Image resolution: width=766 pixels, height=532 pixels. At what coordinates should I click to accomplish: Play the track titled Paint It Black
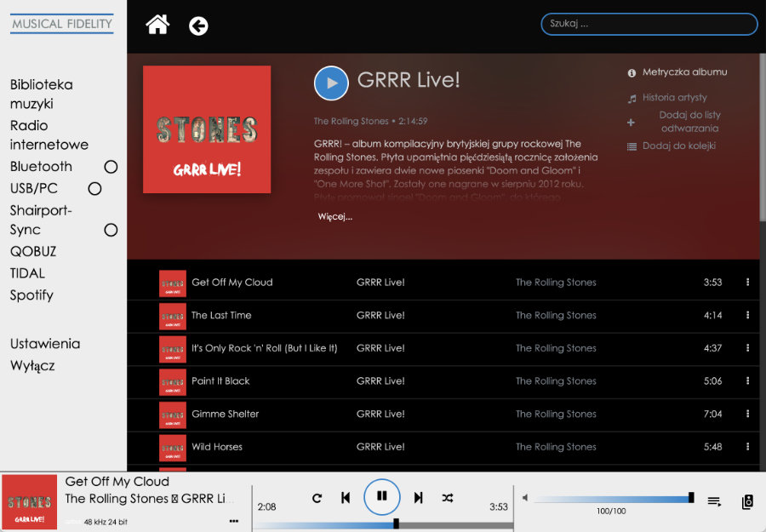click(220, 381)
